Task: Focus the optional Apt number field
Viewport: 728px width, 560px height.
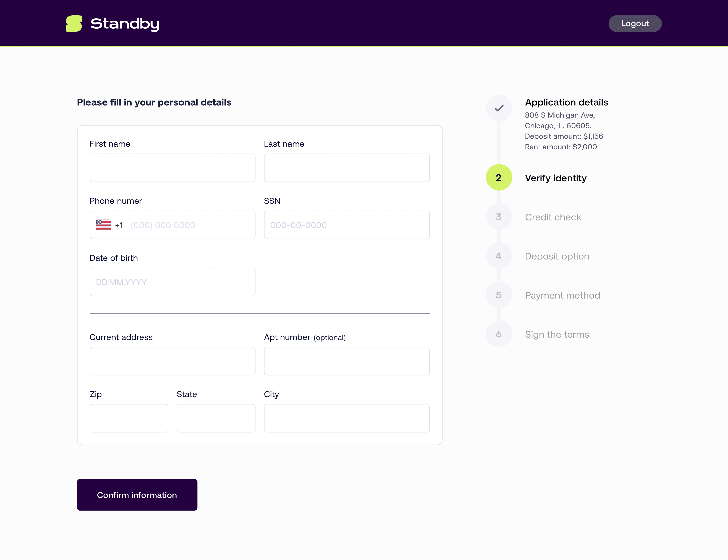Action: [347, 361]
